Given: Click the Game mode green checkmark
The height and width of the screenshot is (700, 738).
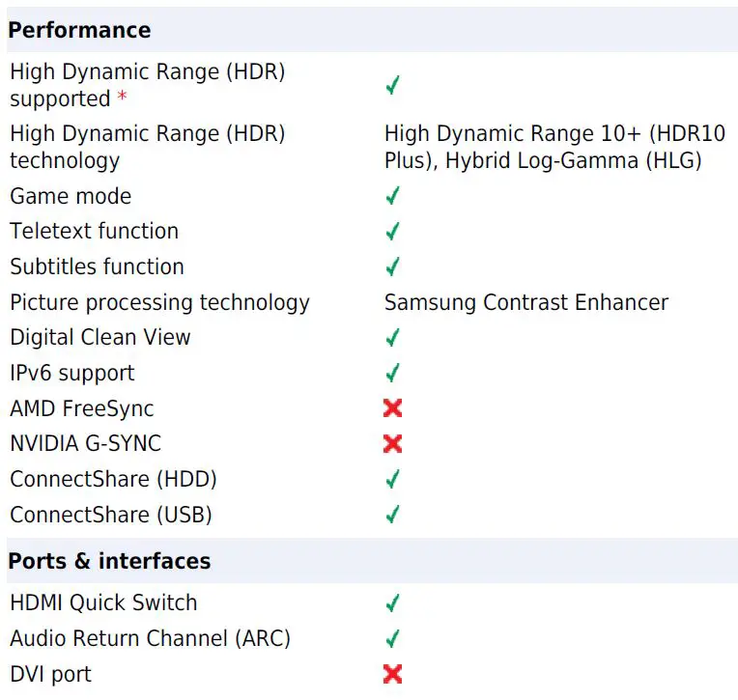Looking at the screenshot, I should (x=392, y=196).
